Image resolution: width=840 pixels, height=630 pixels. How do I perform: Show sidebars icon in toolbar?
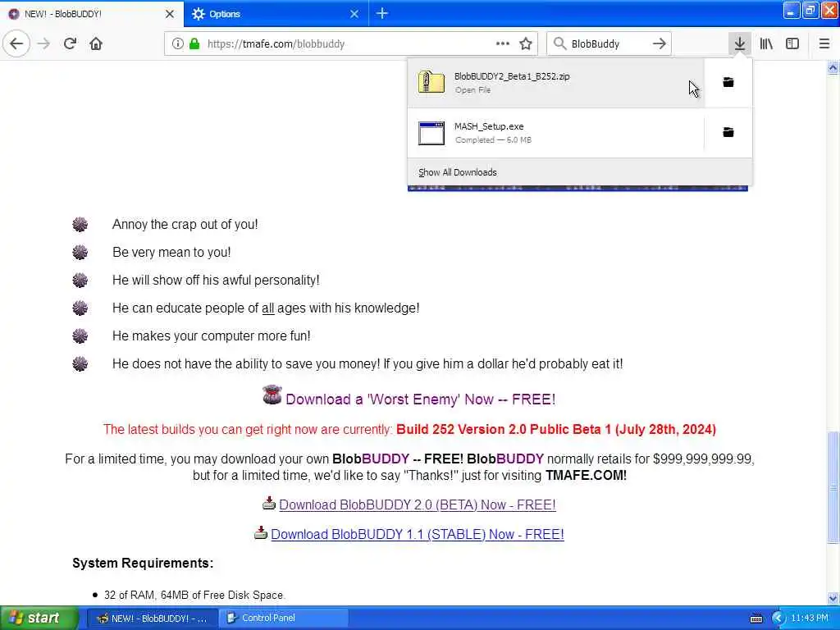coord(792,44)
